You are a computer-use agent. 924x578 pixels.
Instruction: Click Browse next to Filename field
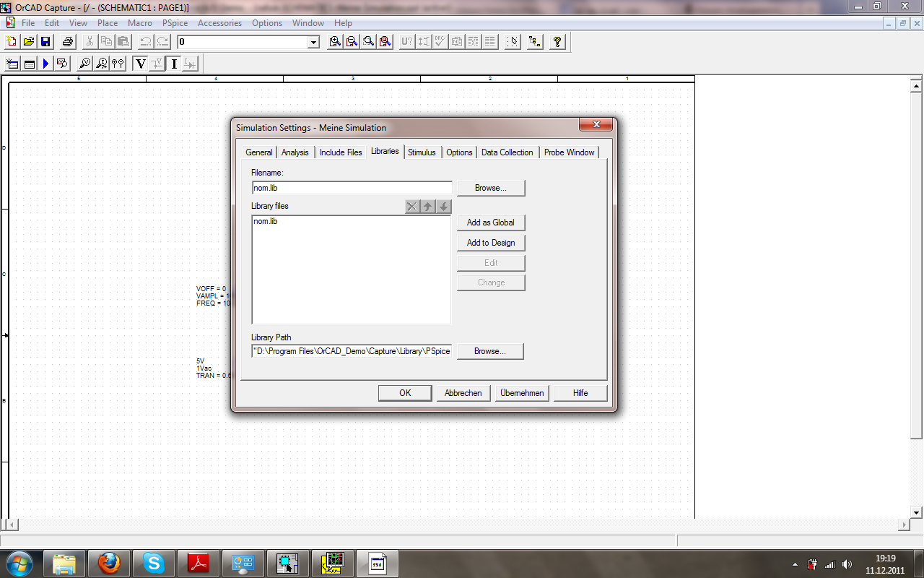(491, 188)
